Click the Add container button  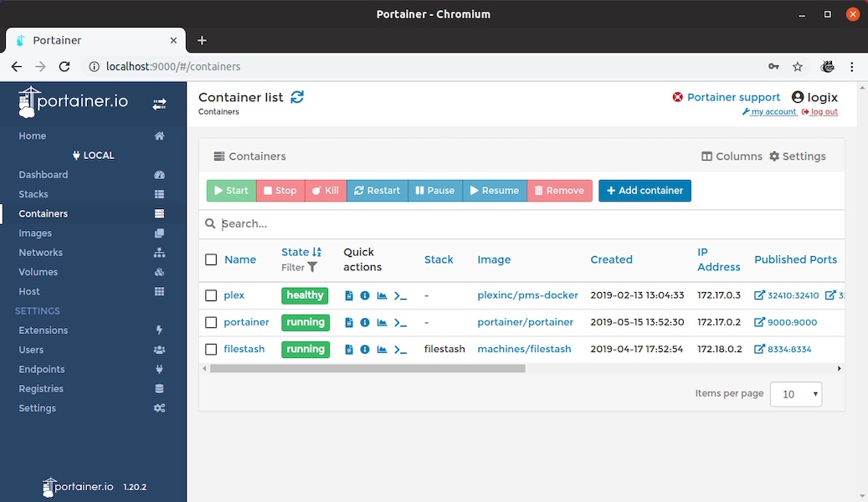click(x=645, y=190)
